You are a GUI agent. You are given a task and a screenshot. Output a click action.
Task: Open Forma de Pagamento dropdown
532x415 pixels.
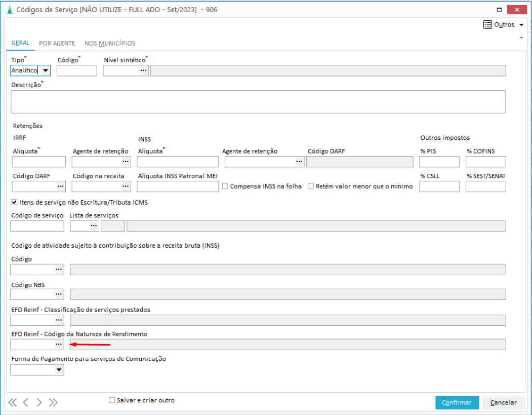59,370
